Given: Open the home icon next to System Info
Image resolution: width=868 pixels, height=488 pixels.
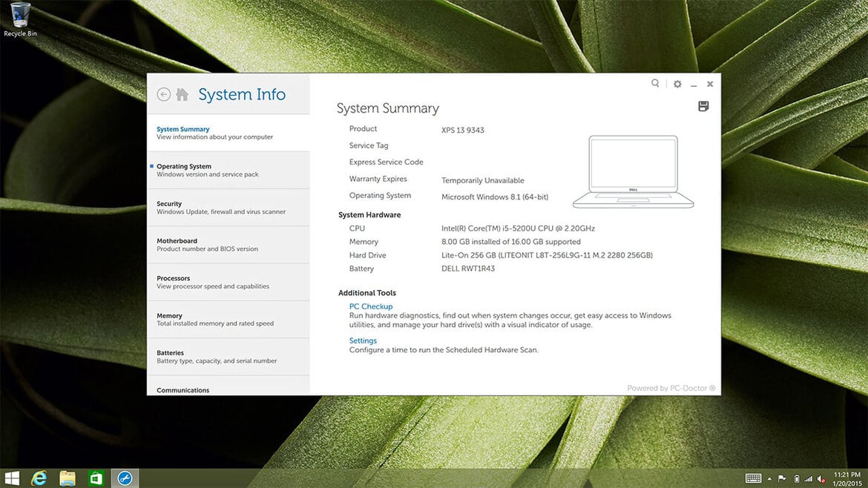Looking at the screenshot, I should pos(182,95).
